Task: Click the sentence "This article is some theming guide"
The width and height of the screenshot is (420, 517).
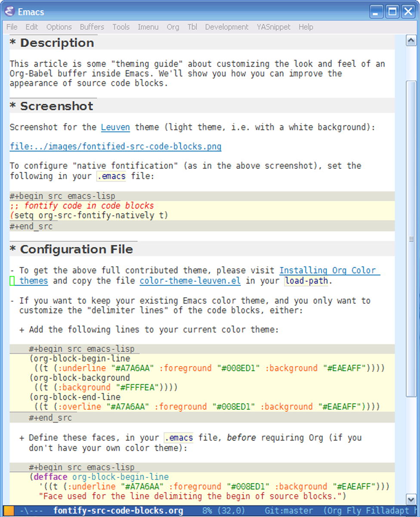Action: [x=198, y=64]
